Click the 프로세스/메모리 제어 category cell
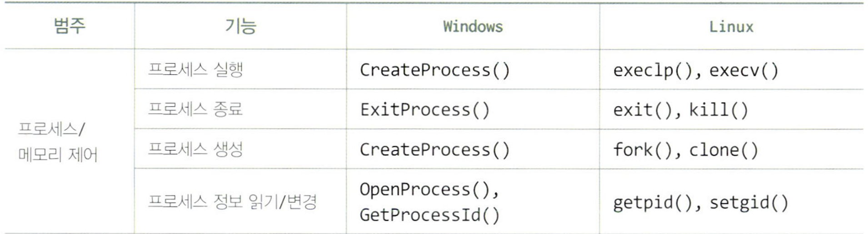This screenshot has width=868, height=234. [58, 142]
